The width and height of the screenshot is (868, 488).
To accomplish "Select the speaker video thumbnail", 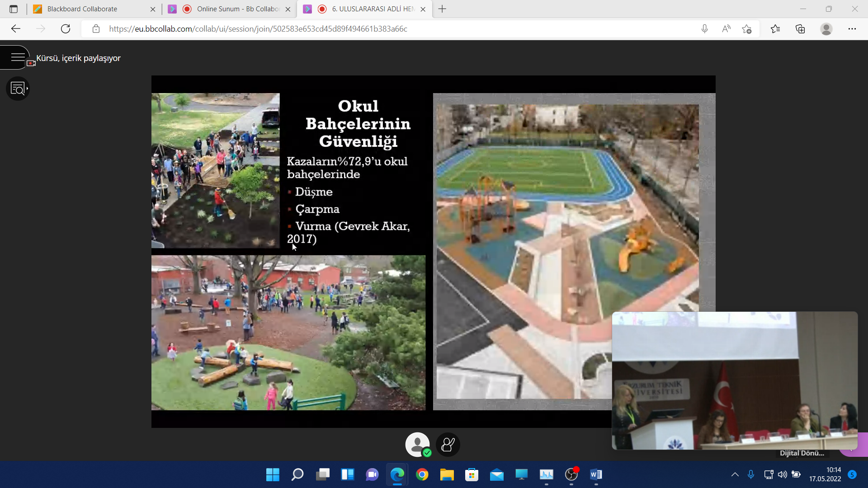I will tap(734, 380).
